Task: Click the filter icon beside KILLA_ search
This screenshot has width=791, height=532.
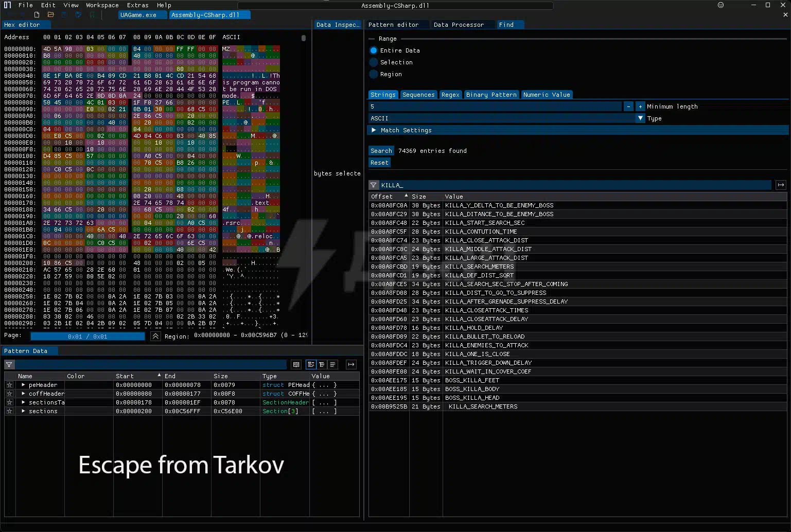Action: coord(374,185)
